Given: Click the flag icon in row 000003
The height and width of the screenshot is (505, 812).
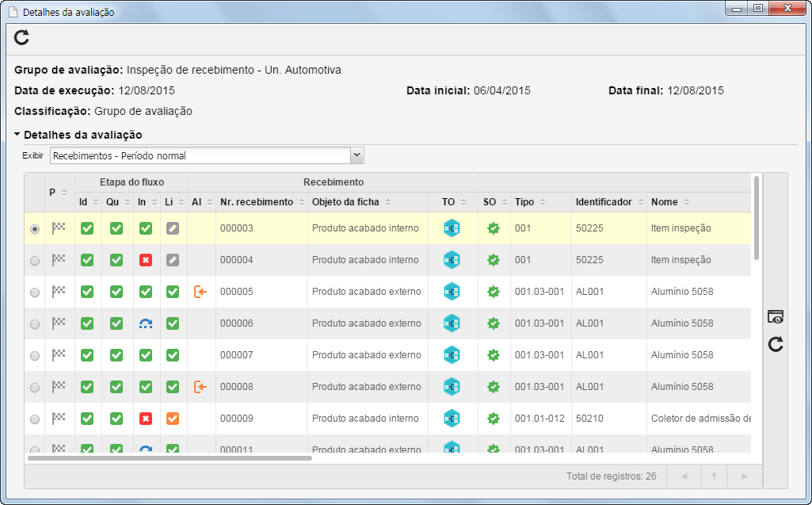Looking at the screenshot, I should pos(59,228).
